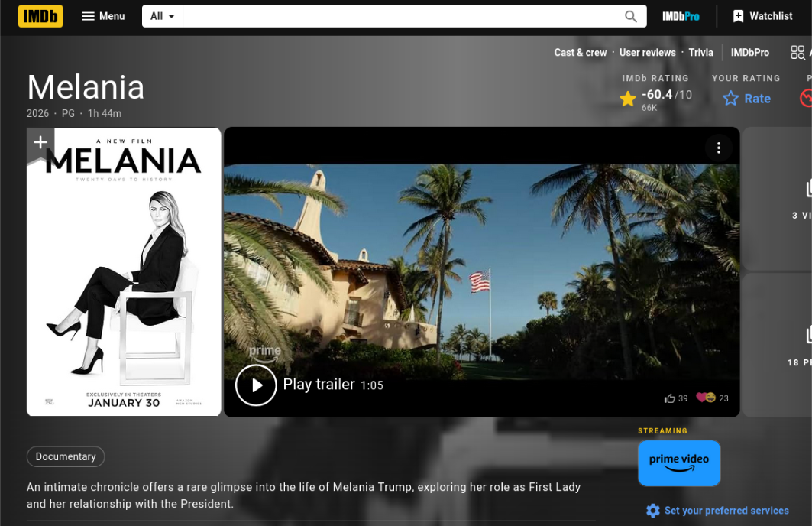Open the 3 videos side tile
812x526 pixels.
click(x=778, y=199)
